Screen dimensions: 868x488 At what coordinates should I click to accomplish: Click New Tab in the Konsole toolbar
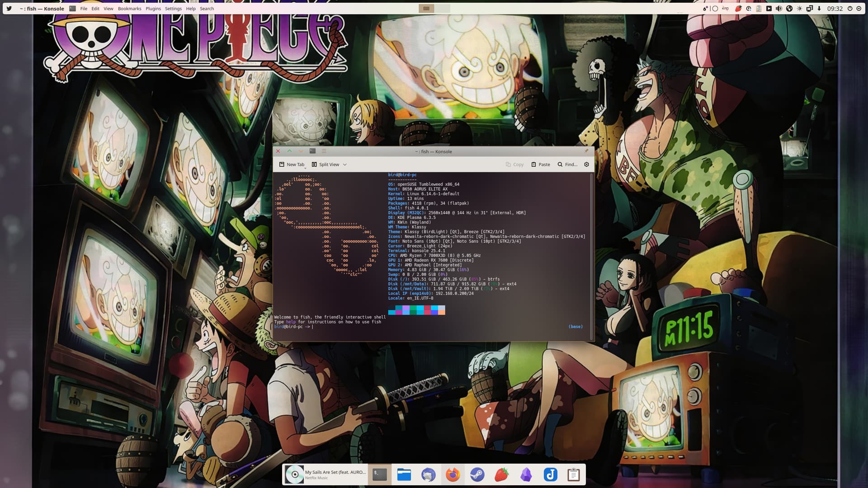coord(292,164)
